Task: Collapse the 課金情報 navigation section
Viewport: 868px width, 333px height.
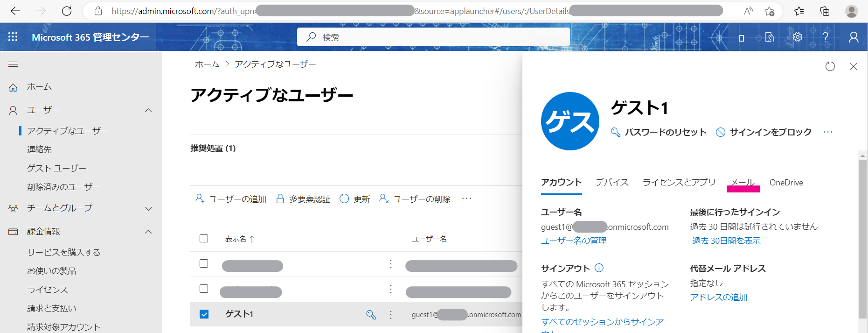Action: coord(148,232)
